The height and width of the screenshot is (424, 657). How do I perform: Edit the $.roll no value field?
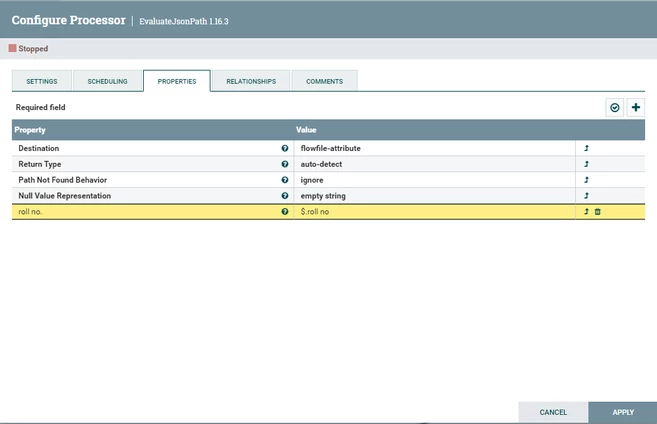[x=435, y=212]
